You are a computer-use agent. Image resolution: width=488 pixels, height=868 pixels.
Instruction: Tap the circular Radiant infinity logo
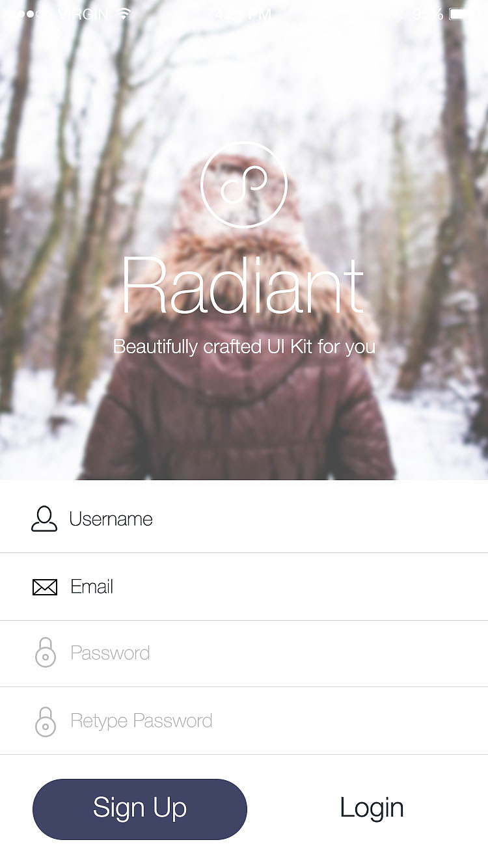244,185
